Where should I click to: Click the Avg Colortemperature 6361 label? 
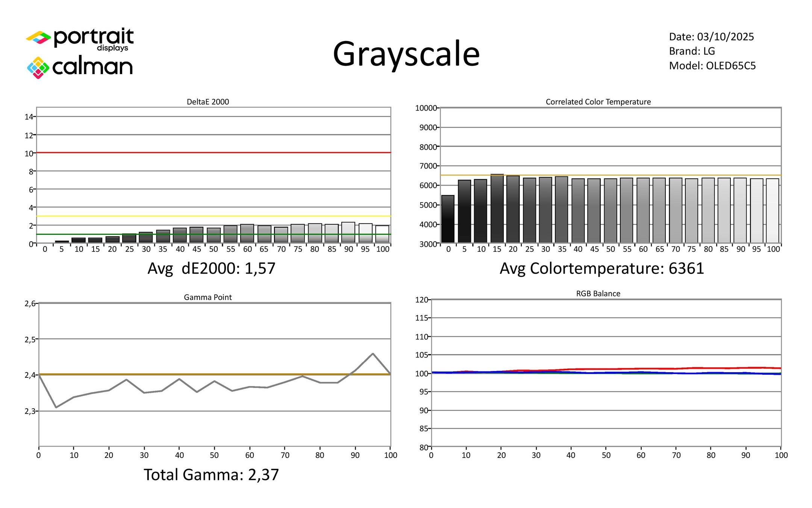point(601,268)
